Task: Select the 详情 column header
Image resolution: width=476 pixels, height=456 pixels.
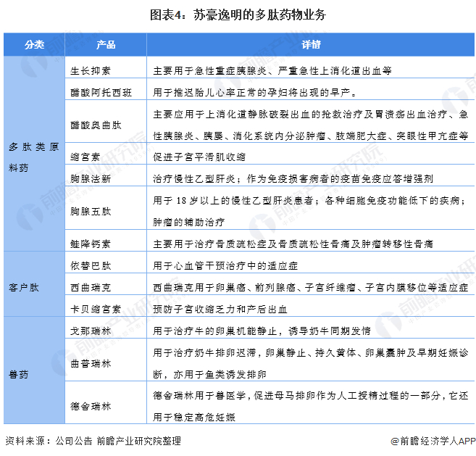Action: tap(311, 45)
